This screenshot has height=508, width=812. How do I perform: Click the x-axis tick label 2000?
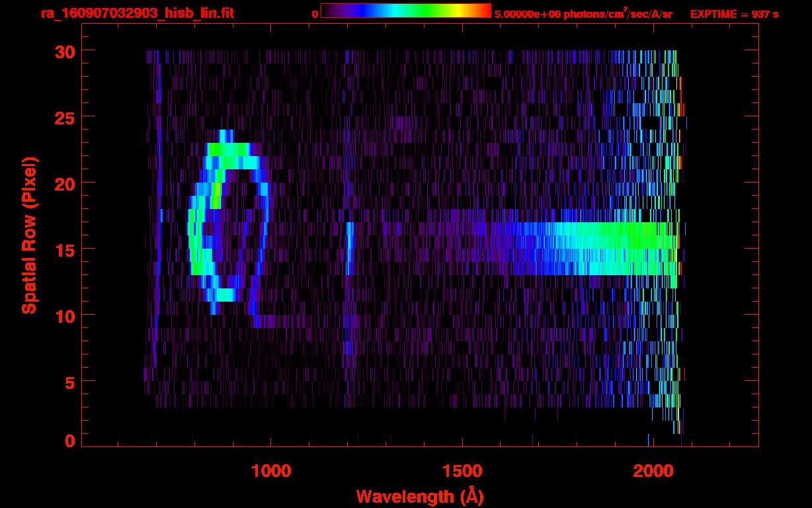point(653,471)
